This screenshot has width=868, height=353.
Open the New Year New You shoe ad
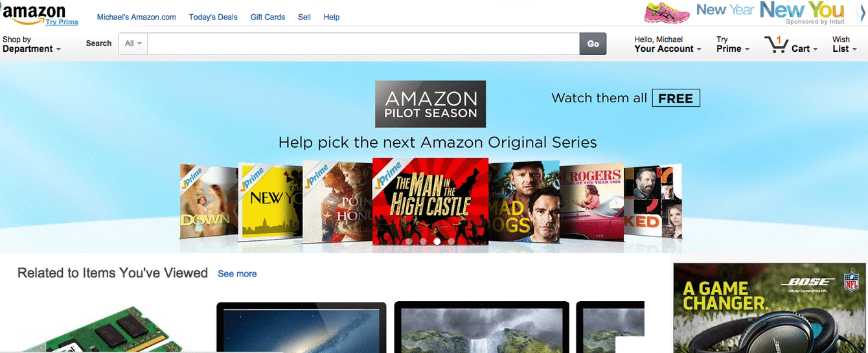click(745, 13)
